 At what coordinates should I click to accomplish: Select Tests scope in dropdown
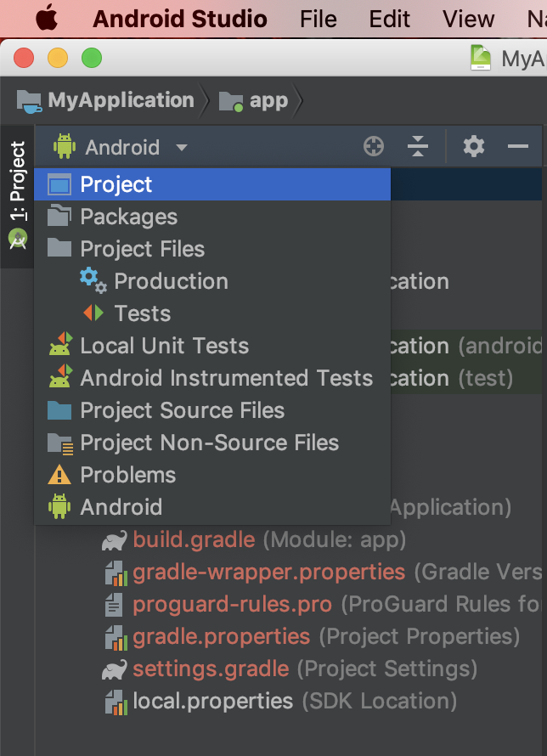[x=212, y=313]
